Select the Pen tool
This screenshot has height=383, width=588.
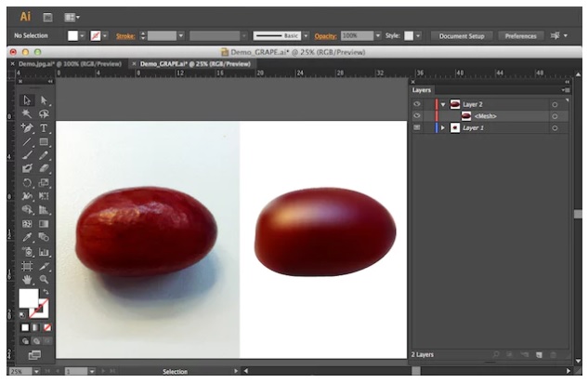27,128
